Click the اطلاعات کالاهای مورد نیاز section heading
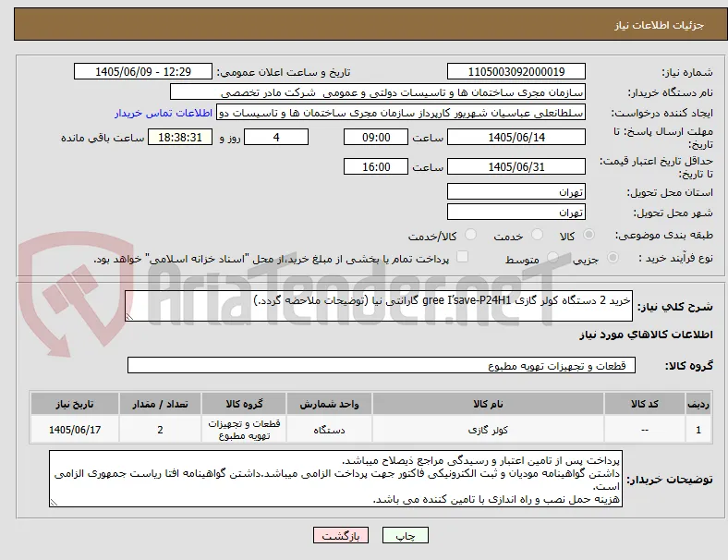Image resolution: width=728 pixels, height=560 pixels. tap(646, 335)
